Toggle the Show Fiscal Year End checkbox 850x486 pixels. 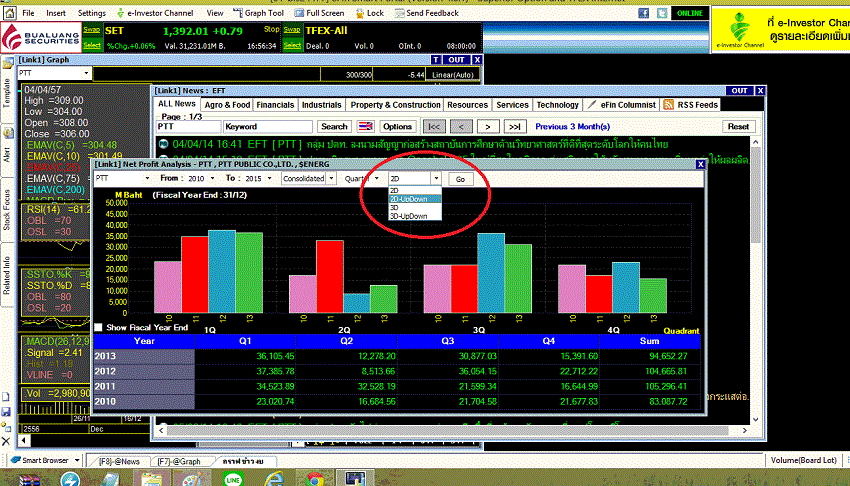98,327
